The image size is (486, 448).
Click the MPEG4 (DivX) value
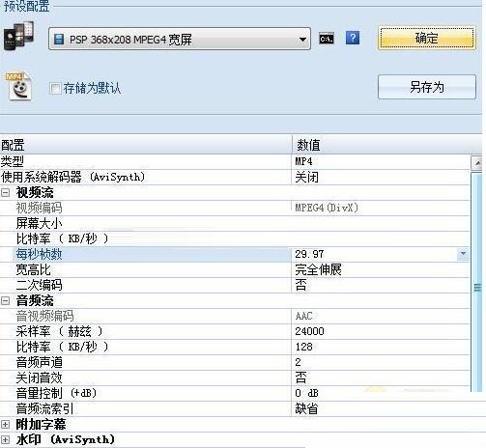(327, 208)
